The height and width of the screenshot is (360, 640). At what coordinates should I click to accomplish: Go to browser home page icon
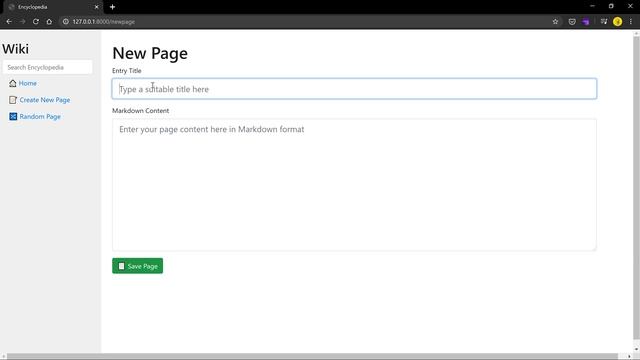[49, 22]
